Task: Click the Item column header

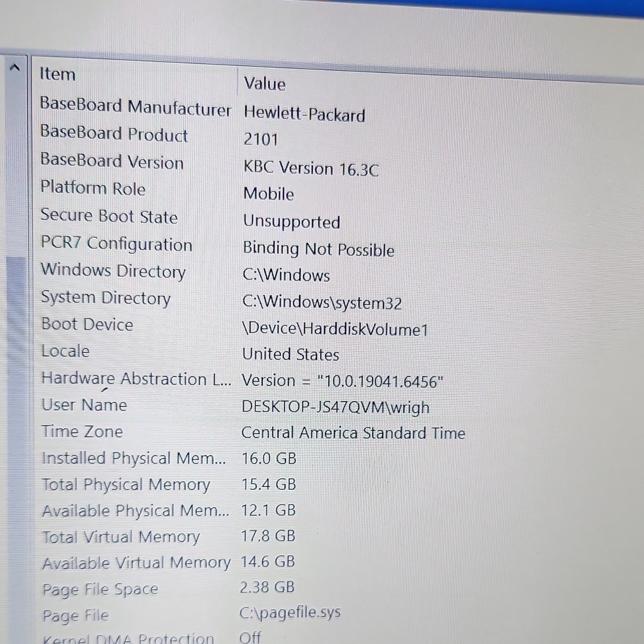Action: pyautogui.click(x=58, y=74)
